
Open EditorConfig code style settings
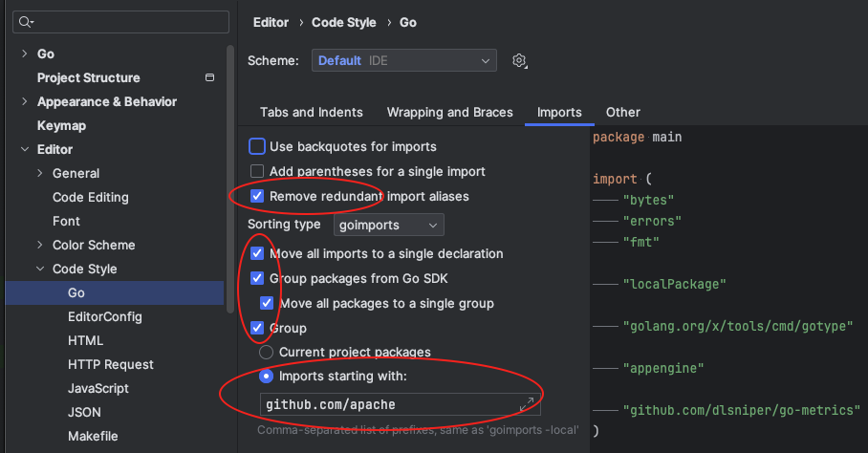point(104,316)
